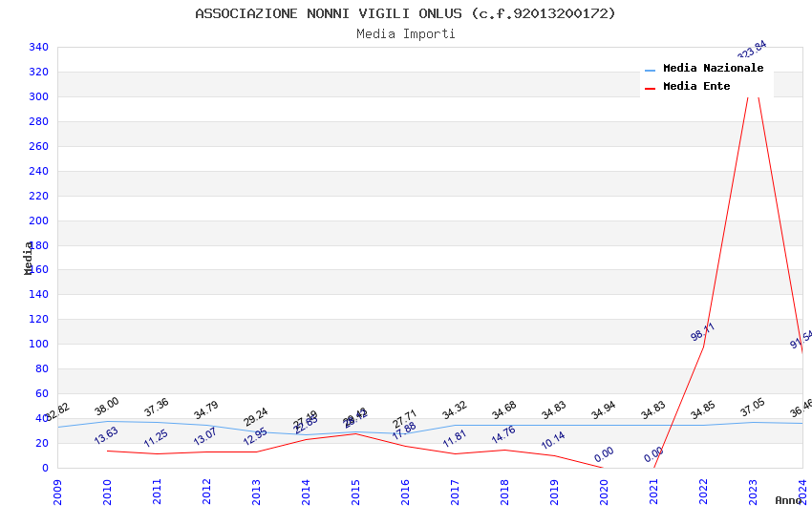Select year 2022 on the x-axis
Viewport: 812px width, 525px height.
(x=703, y=492)
